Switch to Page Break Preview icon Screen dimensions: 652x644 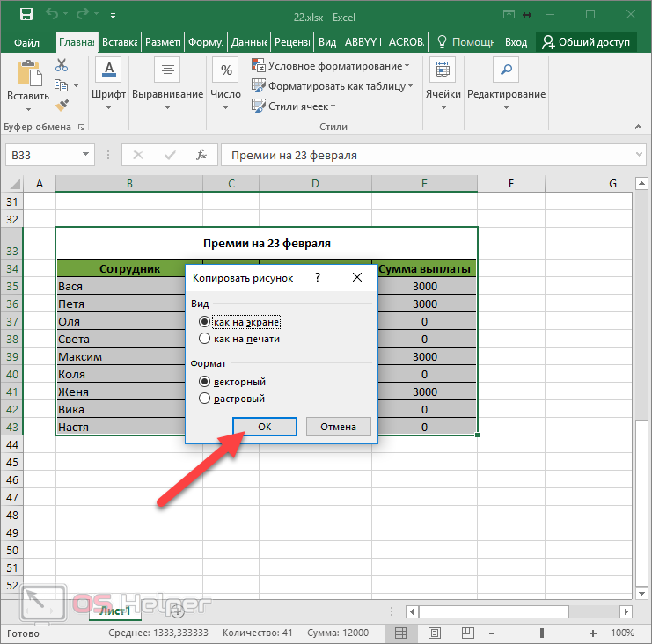[x=468, y=633]
